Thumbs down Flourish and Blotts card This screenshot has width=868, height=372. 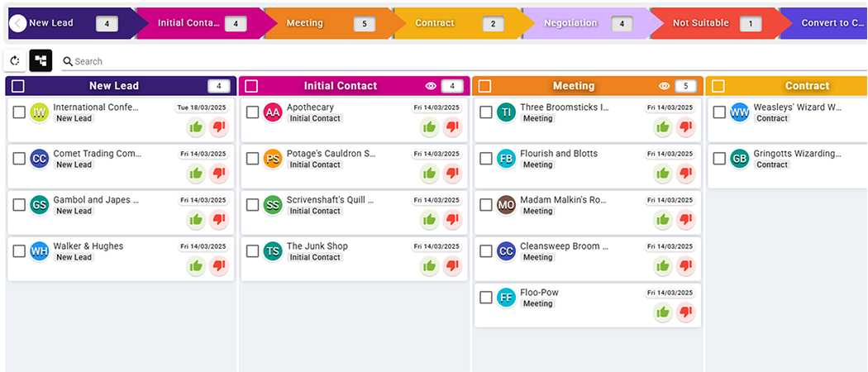pyautogui.click(x=686, y=174)
